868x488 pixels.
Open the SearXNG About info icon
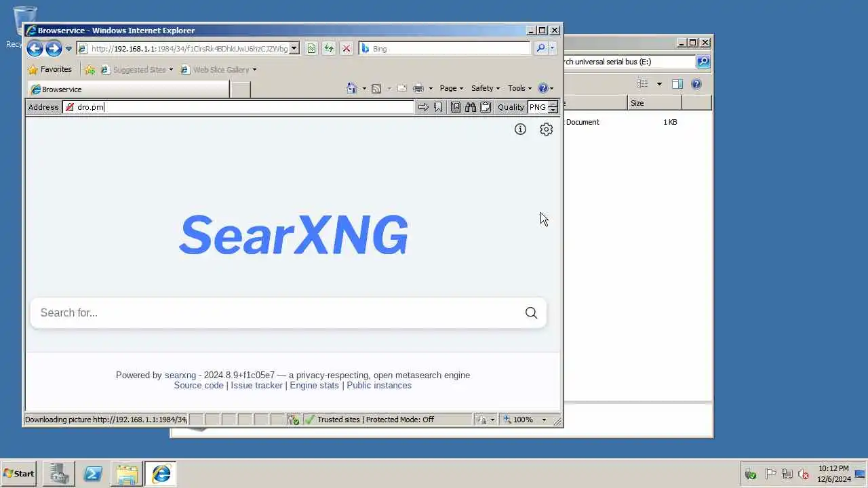tap(520, 129)
